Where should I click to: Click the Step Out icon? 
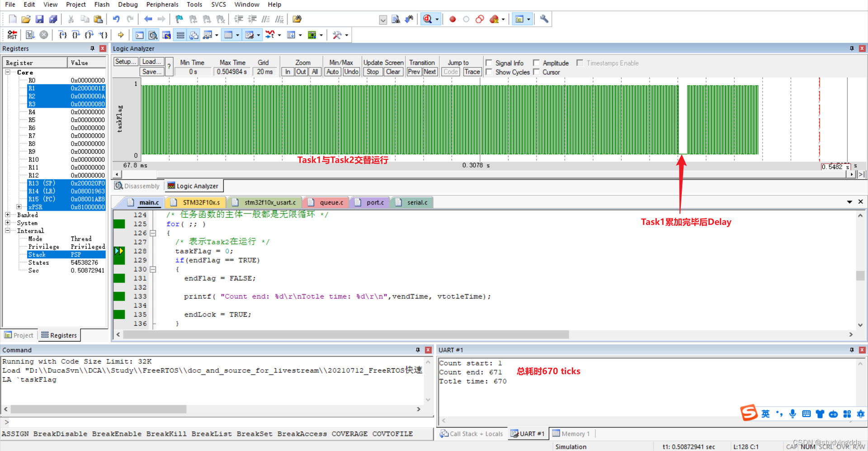90,35
